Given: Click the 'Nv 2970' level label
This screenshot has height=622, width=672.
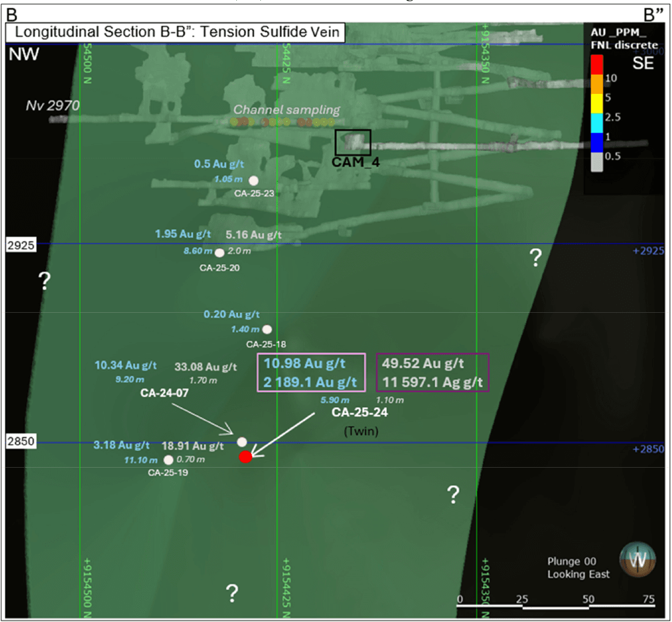Looking at the screenshot, I should coord(53,106).
